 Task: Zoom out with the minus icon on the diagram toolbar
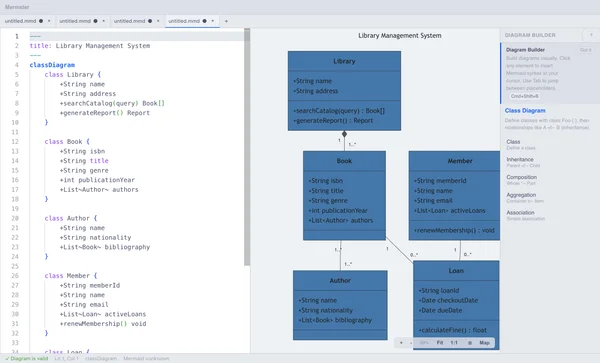tap(411, 343)
